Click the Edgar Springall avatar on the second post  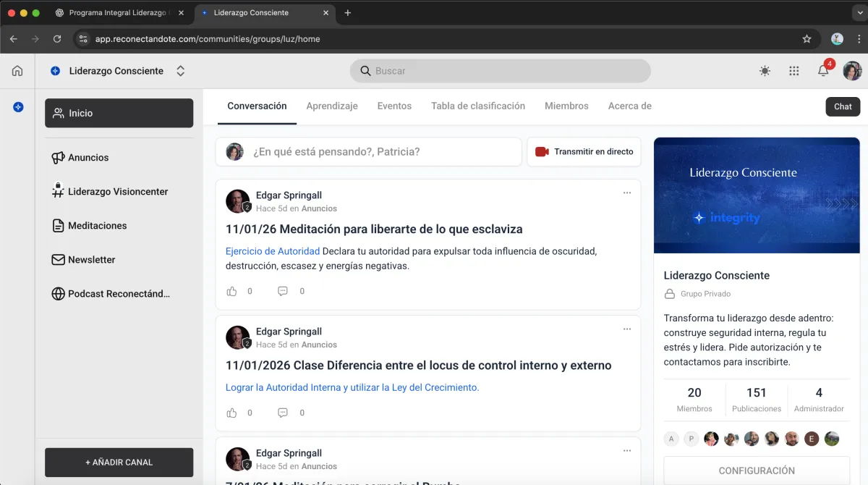[238, 337]
